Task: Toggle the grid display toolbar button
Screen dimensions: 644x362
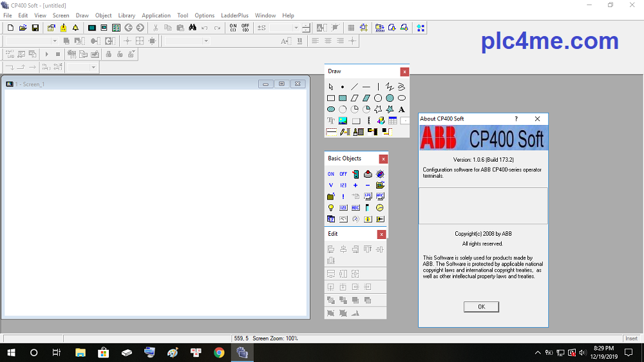Action: coord(351,28)
